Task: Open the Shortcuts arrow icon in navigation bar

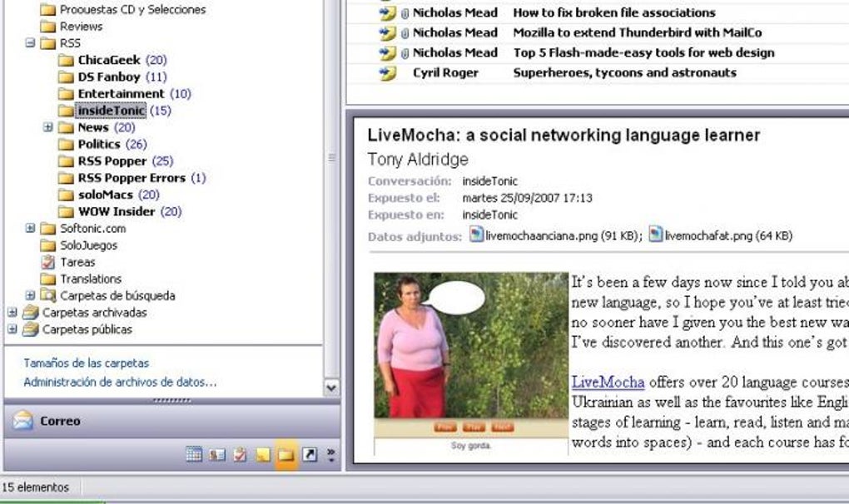Action: [x=309, y=455]
